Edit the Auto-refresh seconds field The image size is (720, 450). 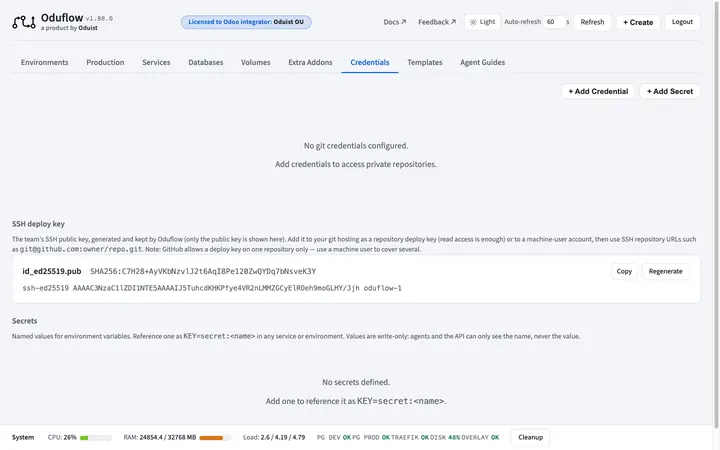click(x=554, y=22)
